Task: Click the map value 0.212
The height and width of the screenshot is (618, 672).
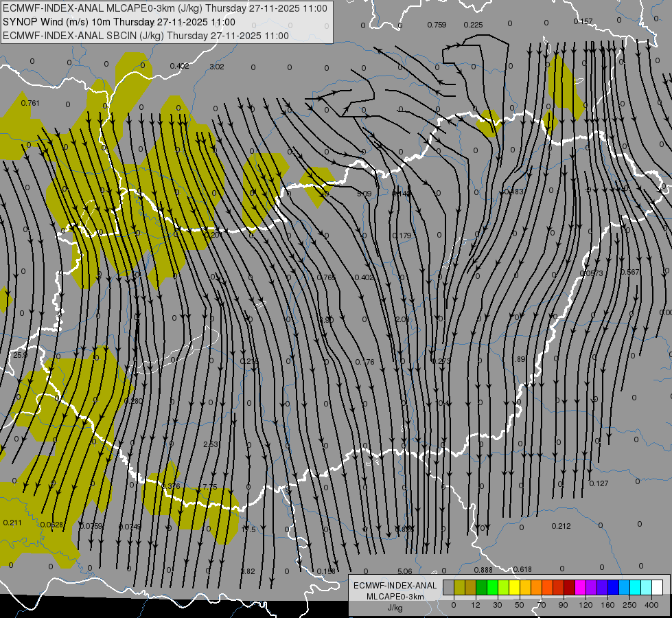Action: 561,526
